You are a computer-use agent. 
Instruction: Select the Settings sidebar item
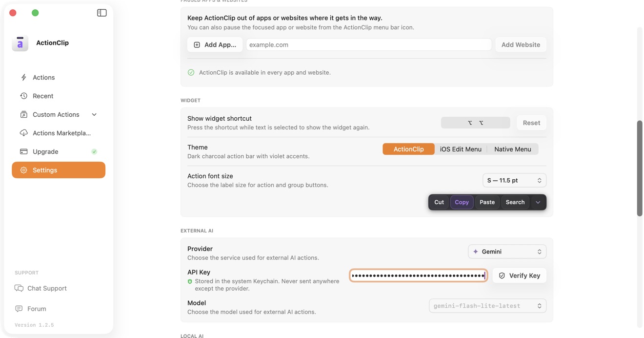[59, 170]
